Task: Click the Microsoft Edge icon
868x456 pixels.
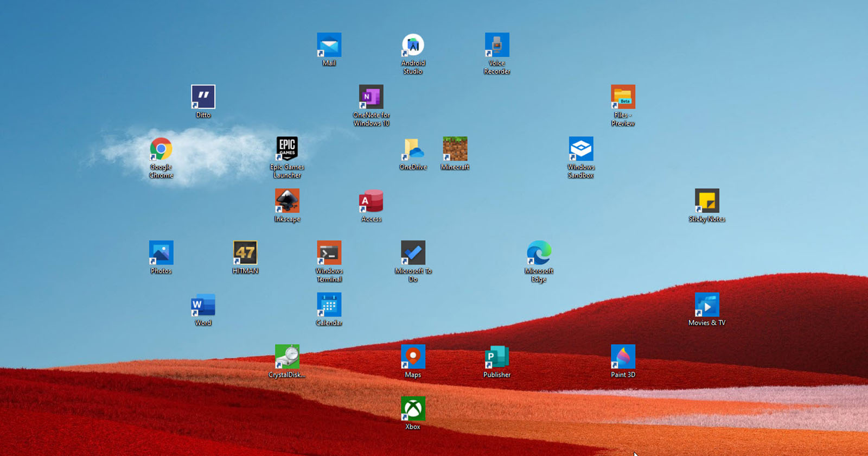Action: click(x=539, y=253)
